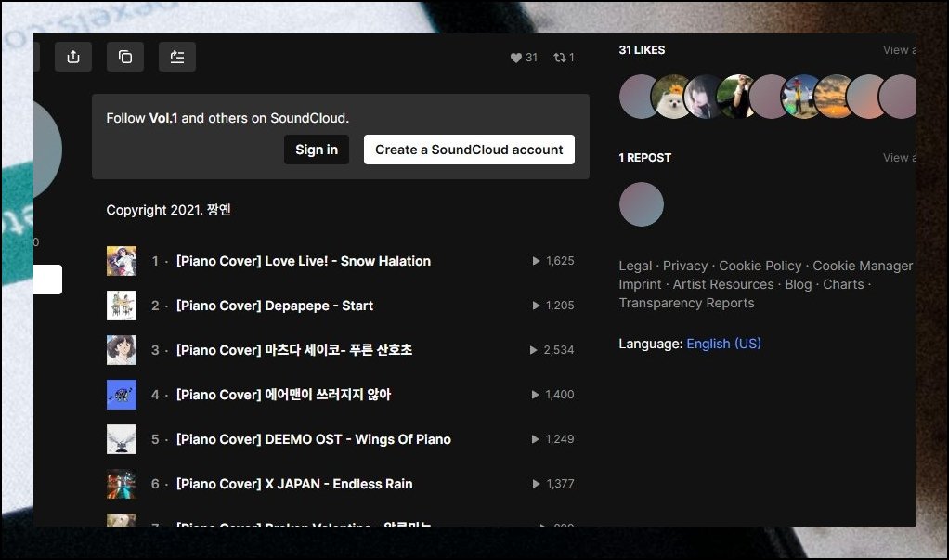Viewport: 949px width, 560px height.
Task: Click play count 1,205
Action: pos(553,306)
